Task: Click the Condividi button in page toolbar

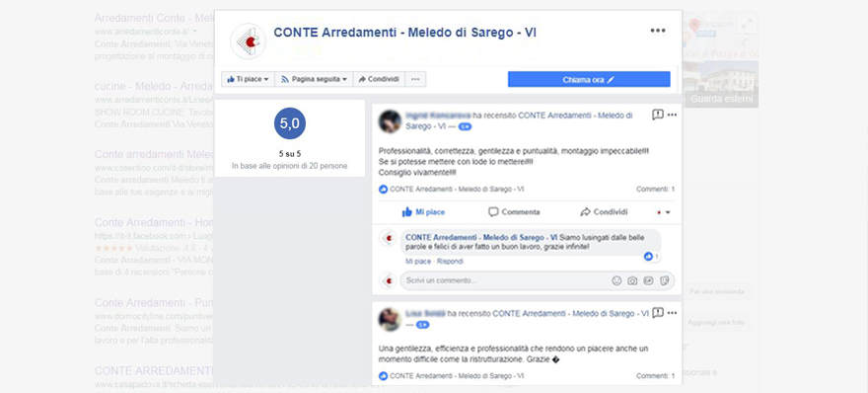Action: tap(379, 79)
